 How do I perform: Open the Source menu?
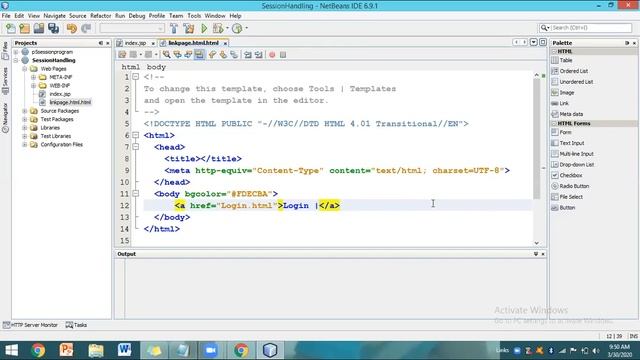coord(77,16)
